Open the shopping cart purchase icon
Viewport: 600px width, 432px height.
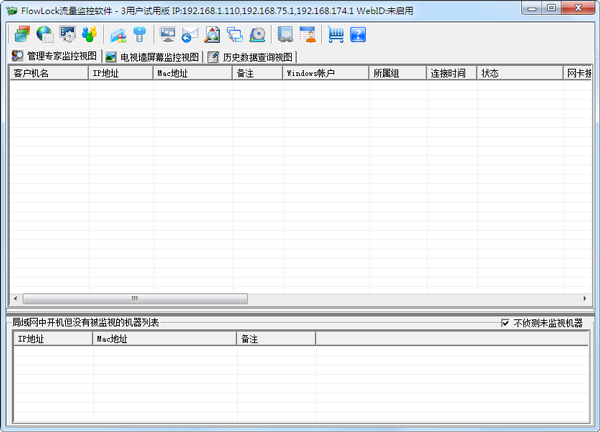tap(335, 35)
